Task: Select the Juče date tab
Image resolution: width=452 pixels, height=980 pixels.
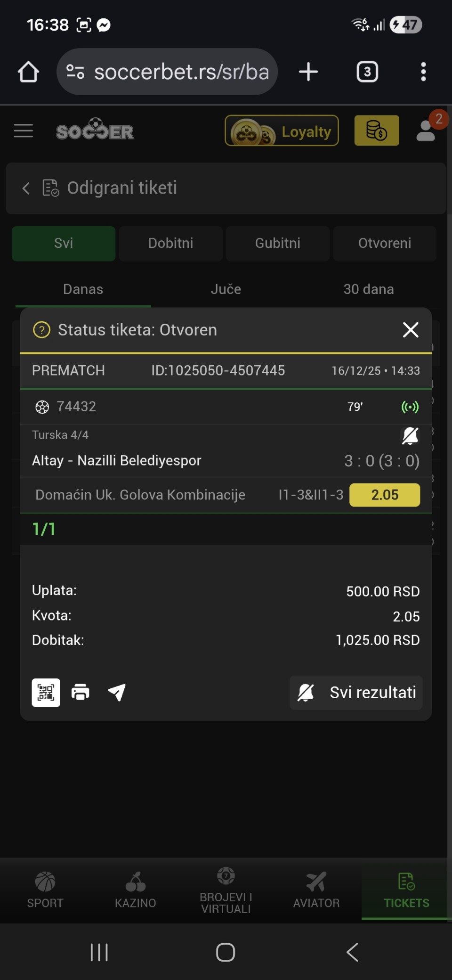Action: (x=226, y=289)
